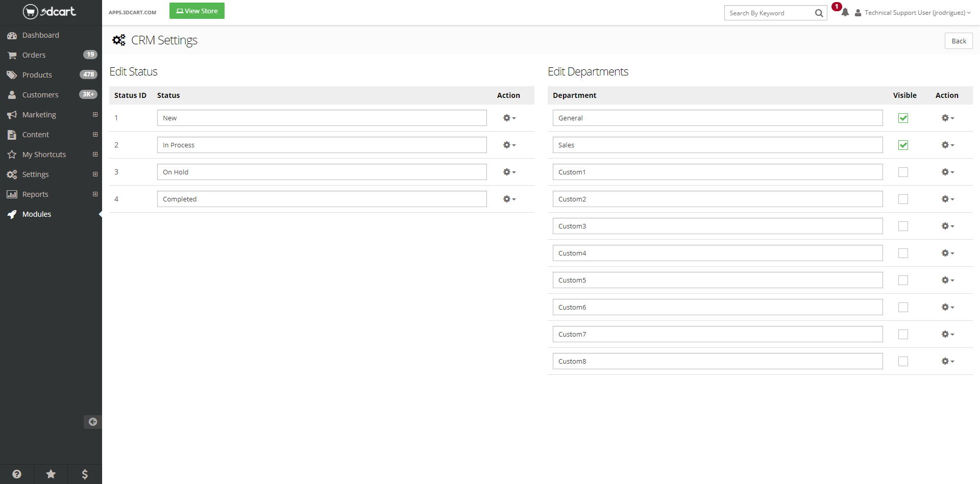Open action gear dropdown for Custom3 department

coord(947,226)
